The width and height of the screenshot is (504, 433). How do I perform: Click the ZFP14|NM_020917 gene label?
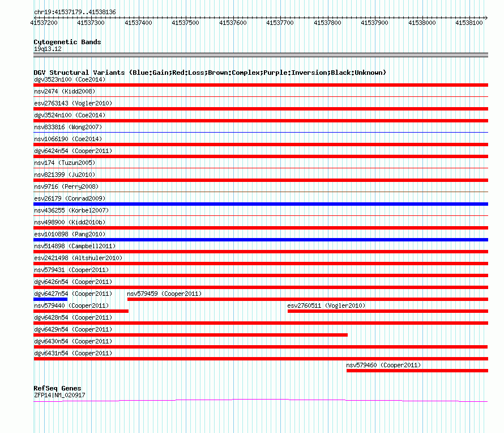(x=59, y=395)
